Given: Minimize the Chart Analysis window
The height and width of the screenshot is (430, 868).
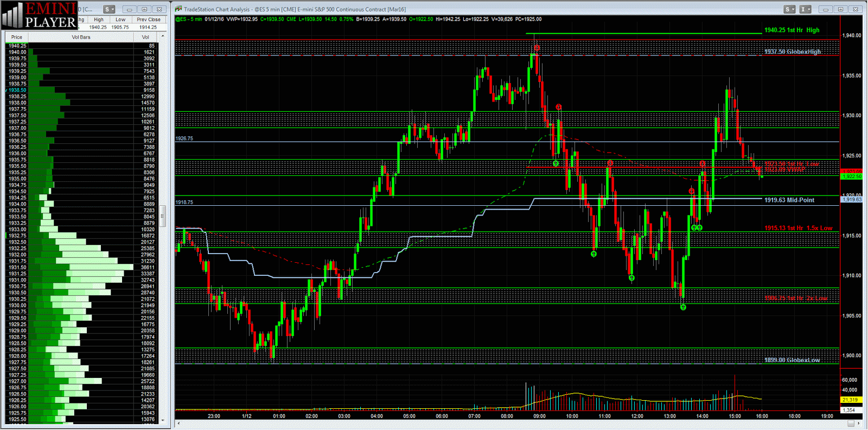Looking at the screenshot, I should pos(825,9).
